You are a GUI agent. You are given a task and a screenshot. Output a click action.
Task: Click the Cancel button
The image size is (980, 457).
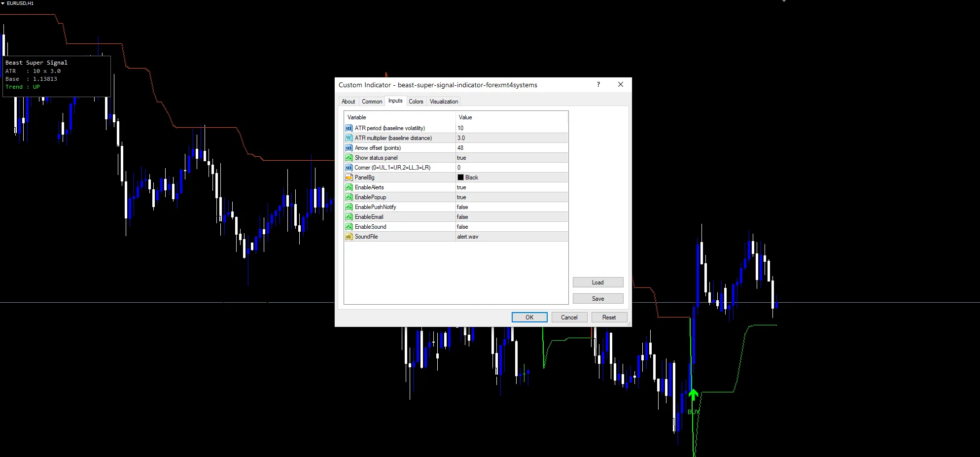569,317
